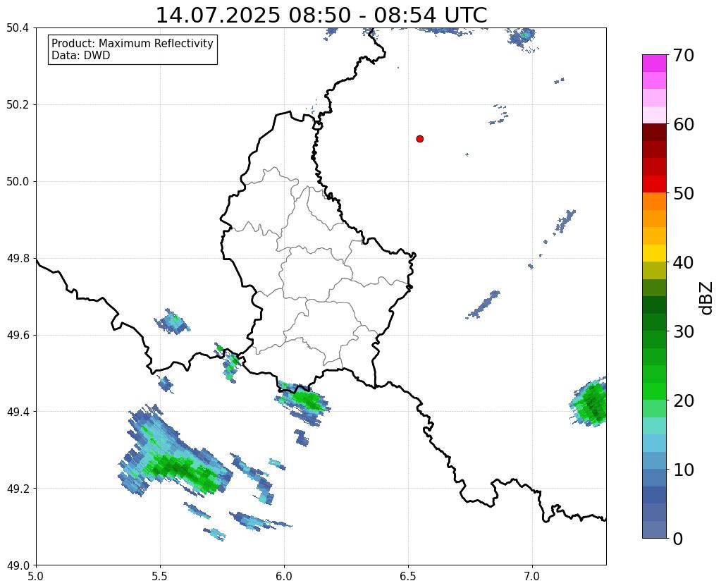
Task: Click the colorbar tick label 60
Action: click(x=683, y=124)
